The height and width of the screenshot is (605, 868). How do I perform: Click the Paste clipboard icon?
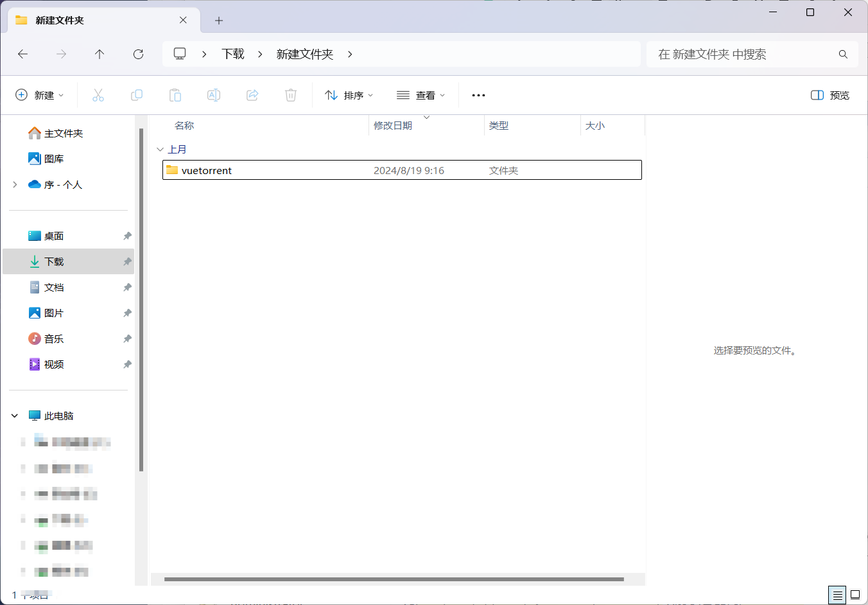point(175,95)
